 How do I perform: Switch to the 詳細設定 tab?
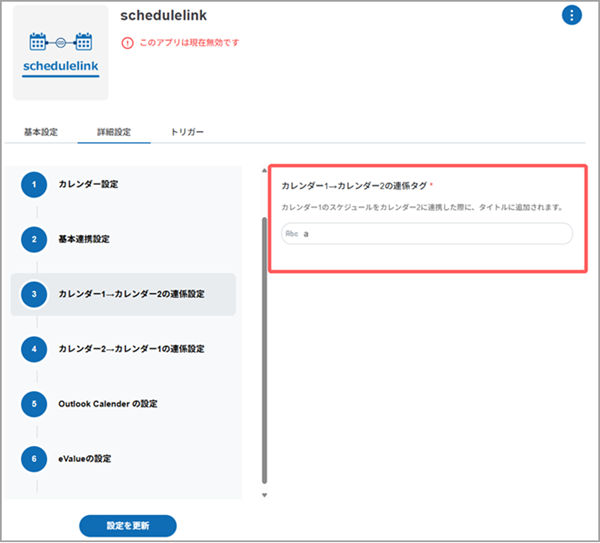point(114,132)
